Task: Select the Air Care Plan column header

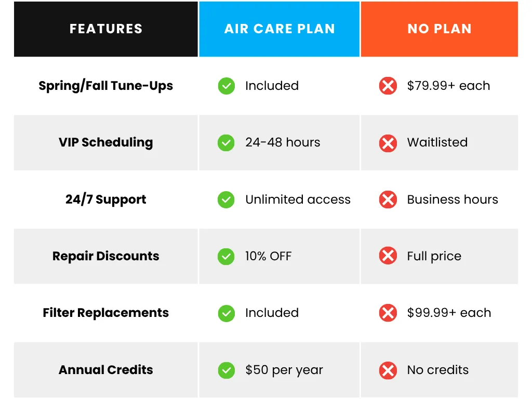Action: click(x=280, y=29)
